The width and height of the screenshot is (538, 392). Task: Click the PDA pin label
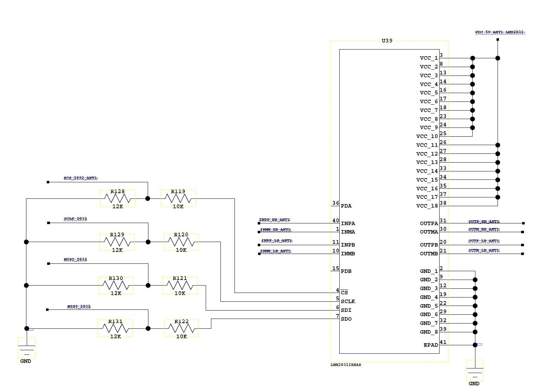coord(346,206)
